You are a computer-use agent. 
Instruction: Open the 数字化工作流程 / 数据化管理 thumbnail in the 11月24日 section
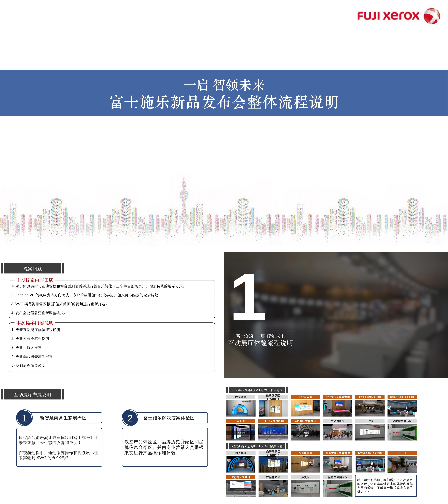click(x=370, y=464)
